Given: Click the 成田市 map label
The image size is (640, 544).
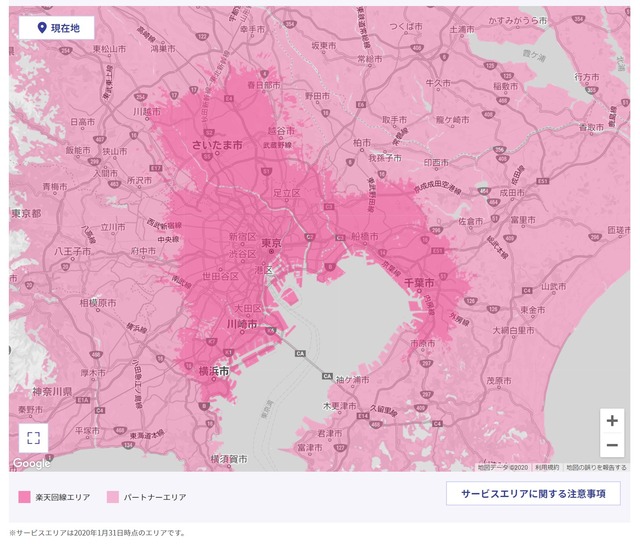Looking at the screenshot, I should pyautogui.click(x=512, y=193).
